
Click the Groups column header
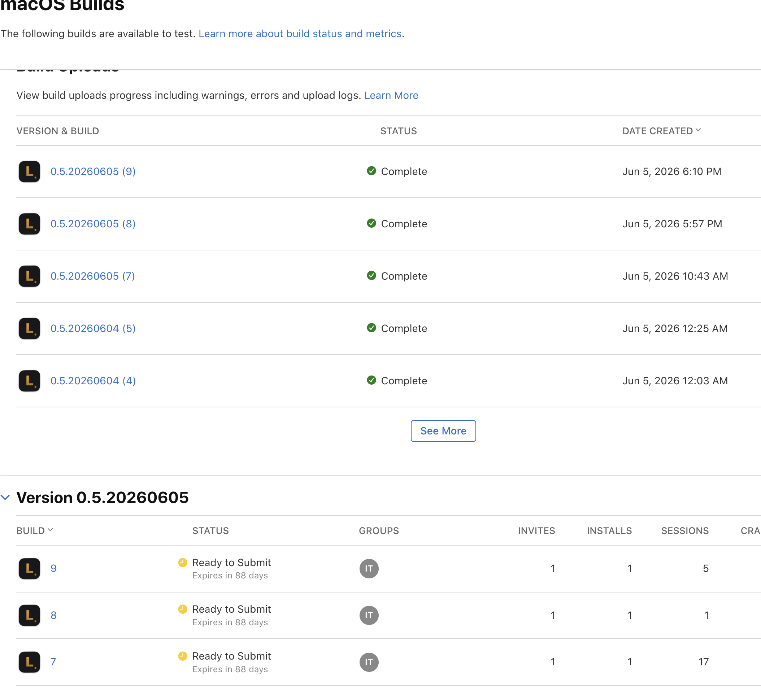(379, 531)
